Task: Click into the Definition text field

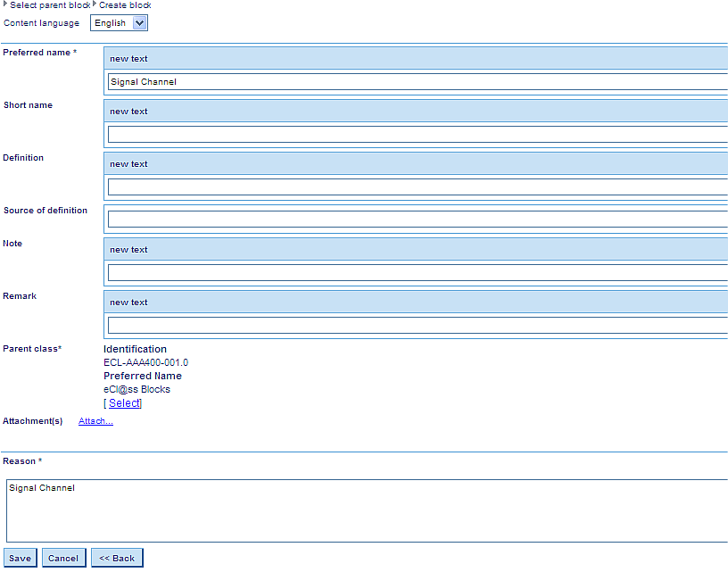Action: [x=418, y=187]
